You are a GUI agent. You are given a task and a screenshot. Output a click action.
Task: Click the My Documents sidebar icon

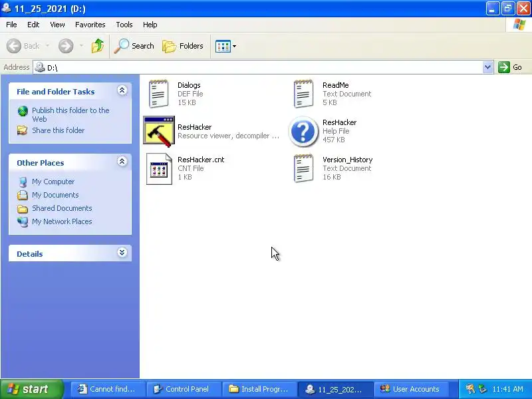pos(23,195)
